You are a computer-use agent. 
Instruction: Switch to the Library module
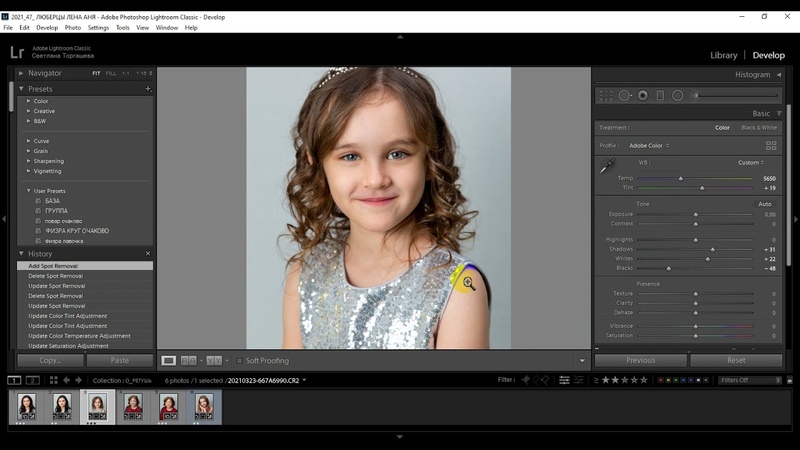(723, 55)
